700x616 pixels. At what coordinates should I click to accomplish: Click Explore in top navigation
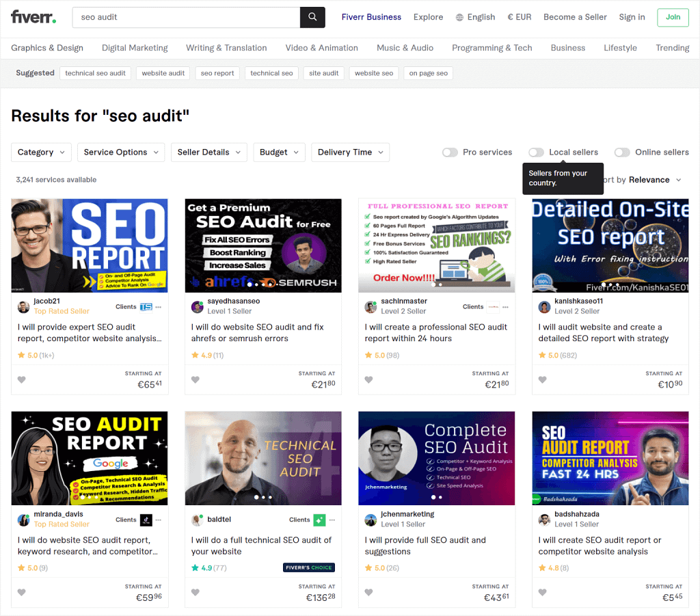click(428, 17)
